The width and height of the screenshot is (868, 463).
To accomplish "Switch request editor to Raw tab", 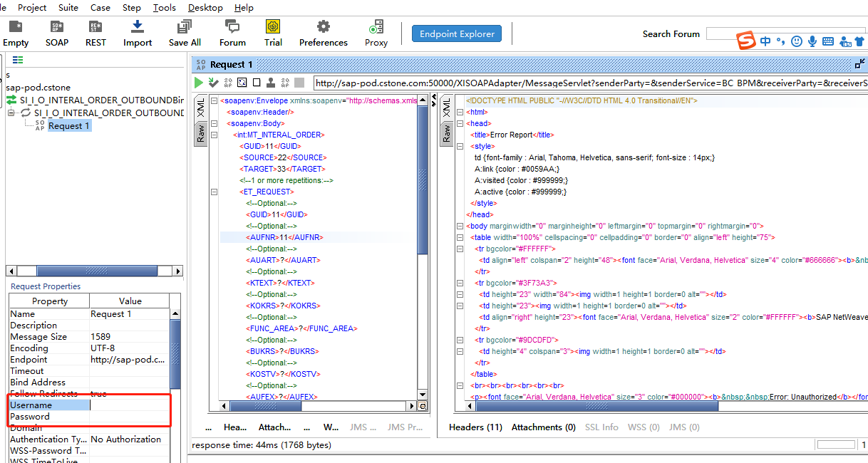I will [200, 134].
